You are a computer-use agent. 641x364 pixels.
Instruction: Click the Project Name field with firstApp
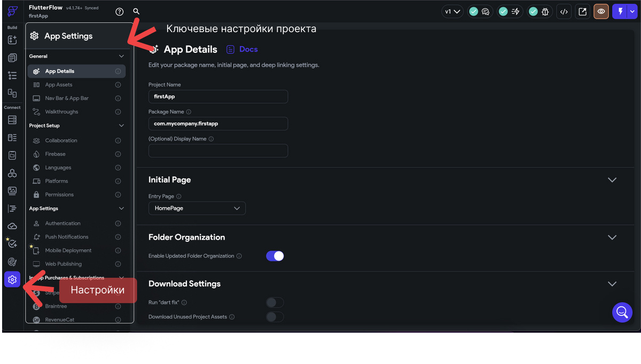pos(218,97)
